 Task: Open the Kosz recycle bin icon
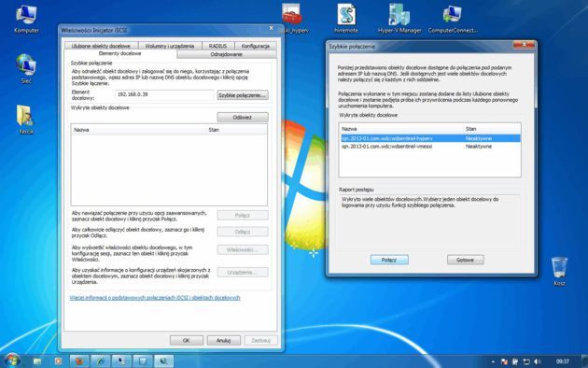[x=559, y=271]
